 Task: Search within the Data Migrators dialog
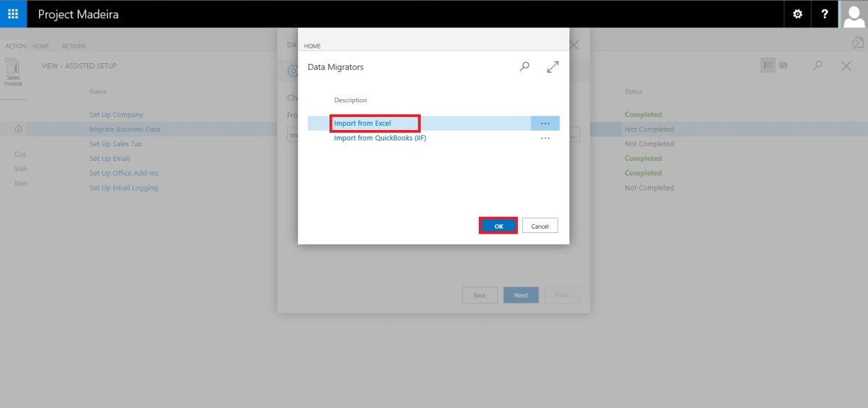coord(524,67)
